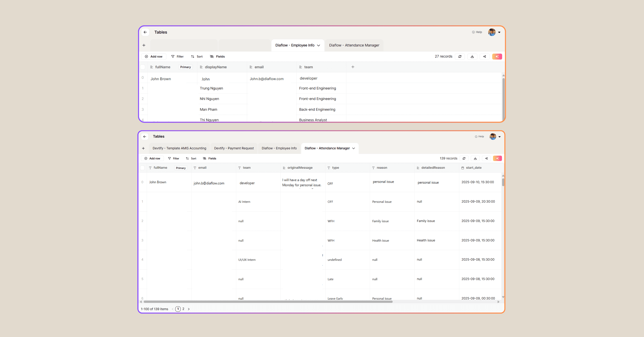The height and width of the screenshot is (337, 644).
Task: Add new column with plus after team
Action: (353, 67)
